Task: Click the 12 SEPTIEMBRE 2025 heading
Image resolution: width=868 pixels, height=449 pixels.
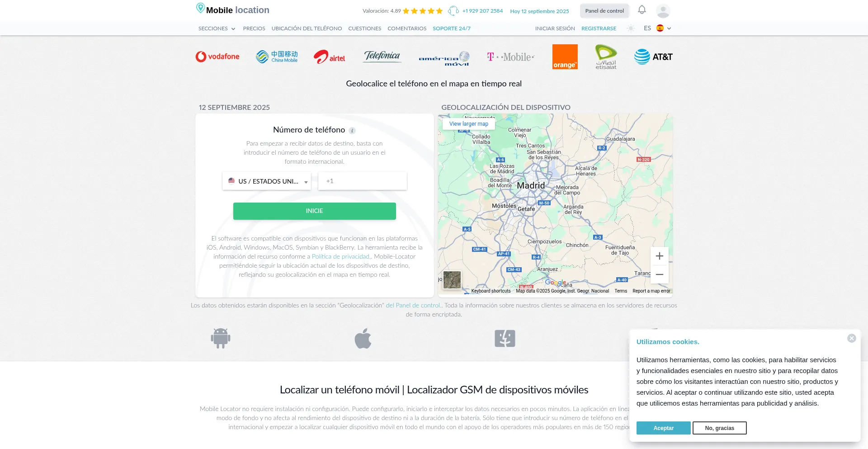Action: [x=234, y=108]
